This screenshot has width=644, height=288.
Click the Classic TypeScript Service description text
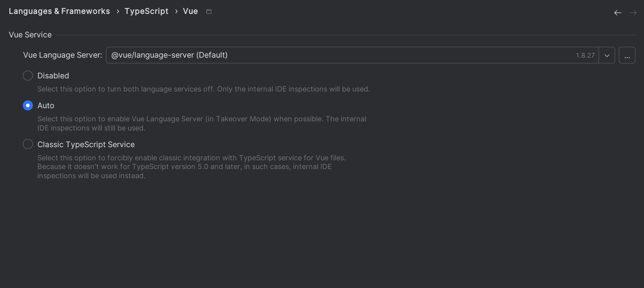191,167
